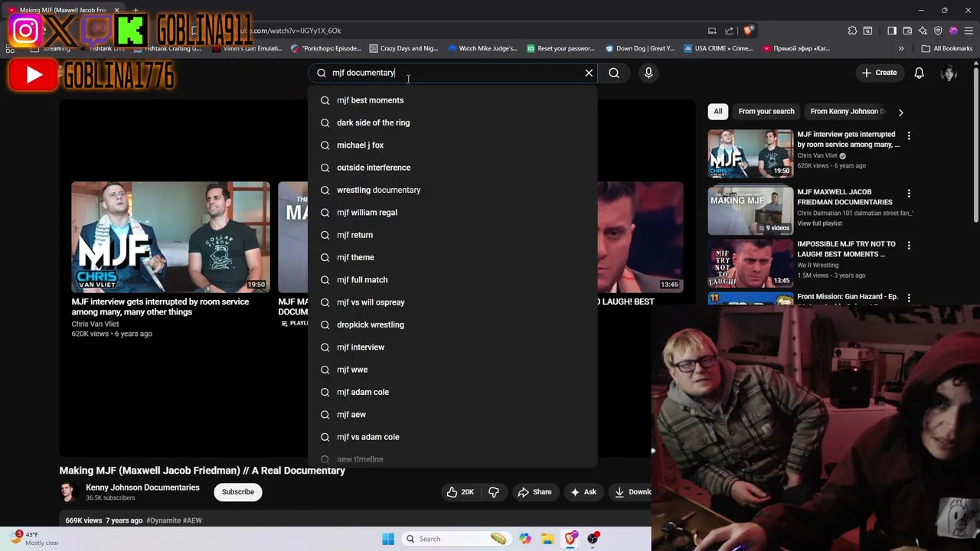Viewport: 980px width, 551px height.
Task: Pick 'mjf adam cole' suggestion
Action: (x=452, y=392)
